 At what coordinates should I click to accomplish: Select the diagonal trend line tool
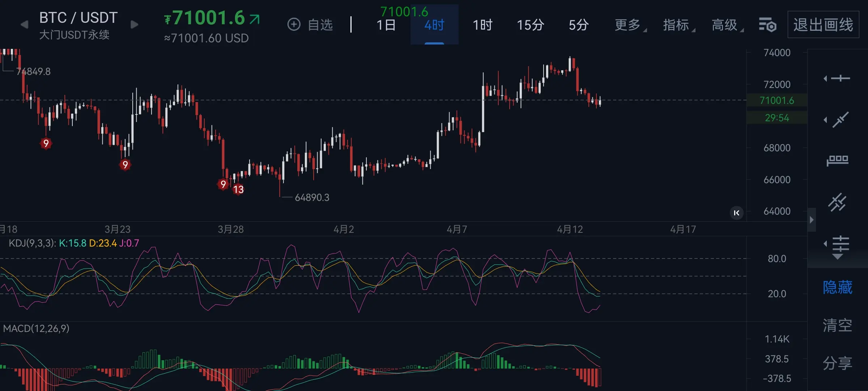pyautogui.click(x=840, y=120)
